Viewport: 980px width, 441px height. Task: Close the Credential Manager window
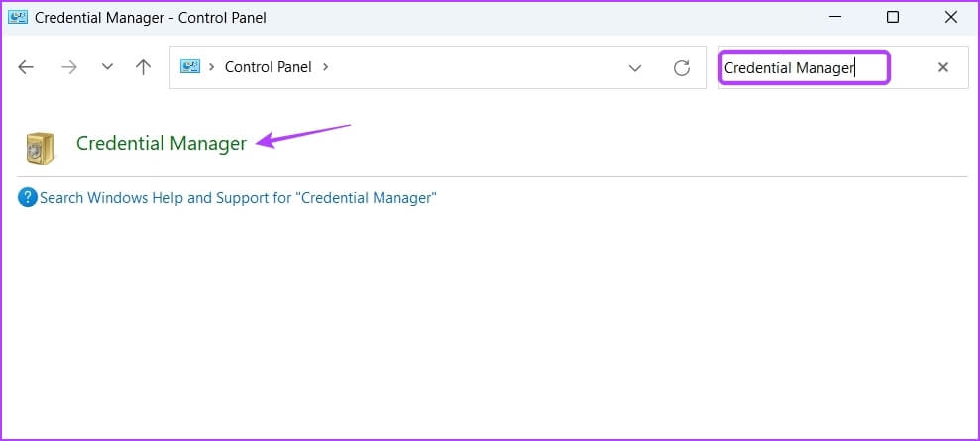951,17
